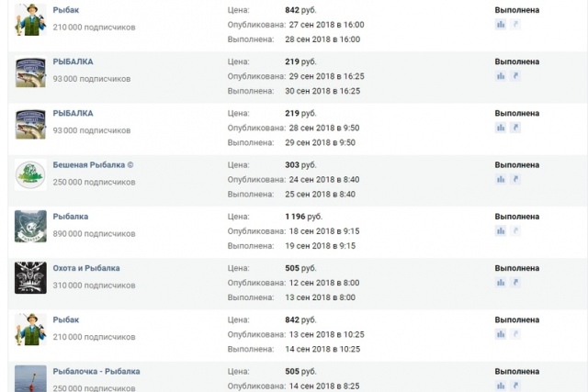Screen dimensions: 588x392
Task: Open РЫБАЛКА community link published 29 сен
Action: [x=73, y=62]
